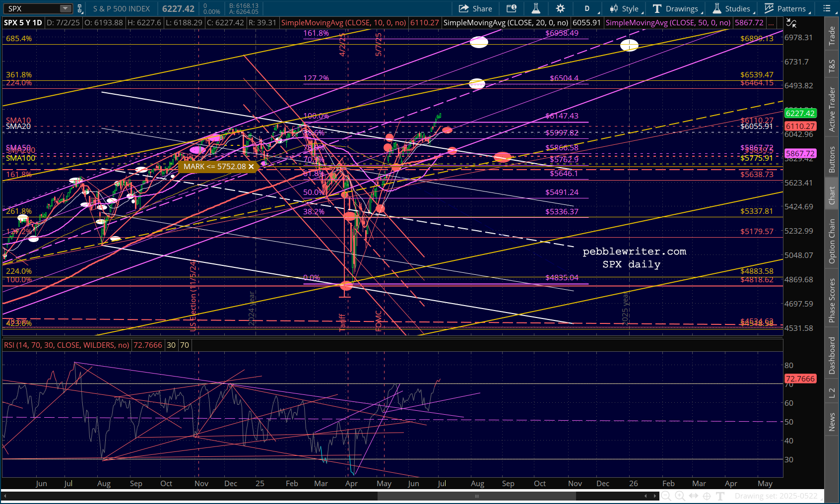The width and height of the screenshot is (840, 504).
Task: Click the zoom in magnifier icon
Action: 680,496
